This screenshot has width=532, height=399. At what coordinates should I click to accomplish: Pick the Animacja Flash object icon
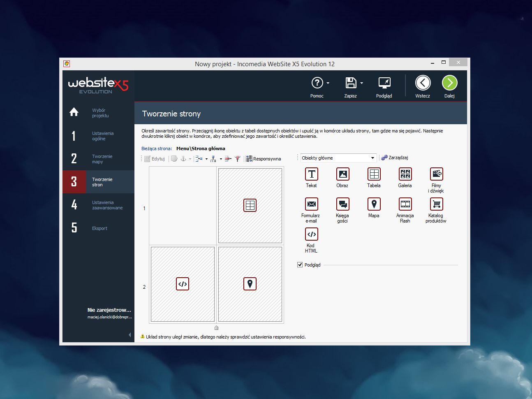(x=405, y=204)
